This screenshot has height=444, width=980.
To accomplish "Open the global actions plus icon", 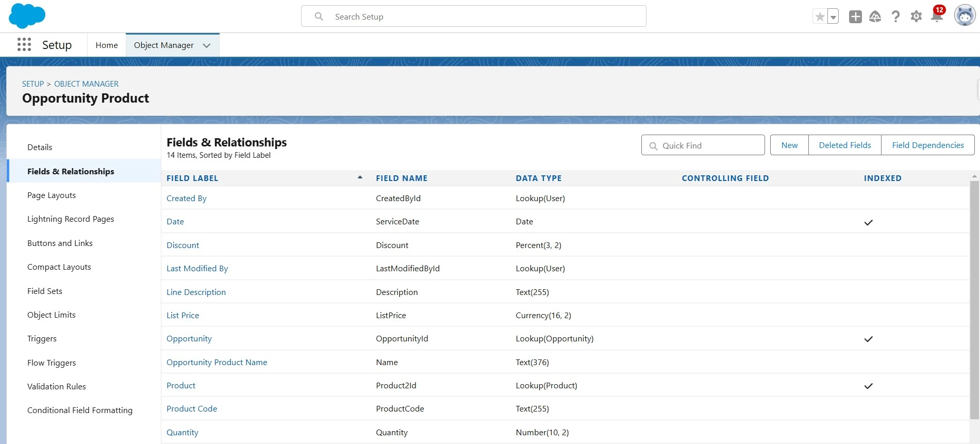I will tap(855, 17).
